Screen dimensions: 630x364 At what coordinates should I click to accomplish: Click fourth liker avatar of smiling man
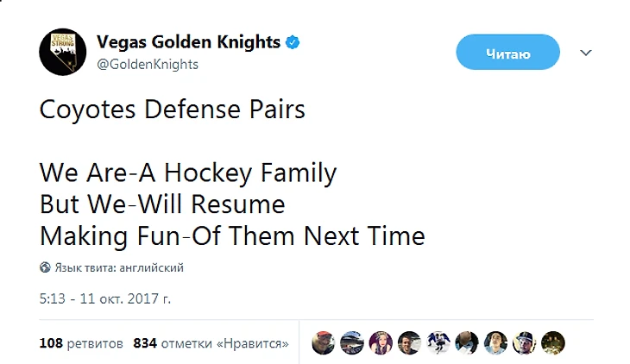click(x=409, y=342)
